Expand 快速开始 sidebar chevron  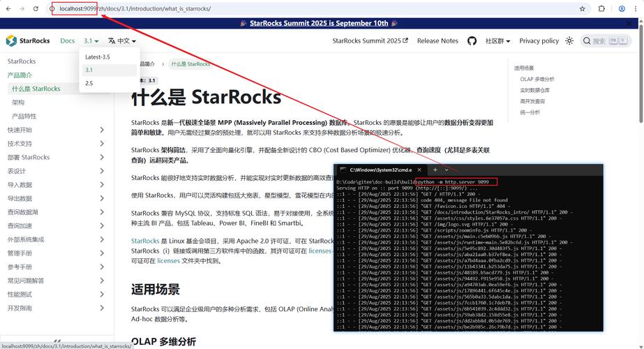102,130
